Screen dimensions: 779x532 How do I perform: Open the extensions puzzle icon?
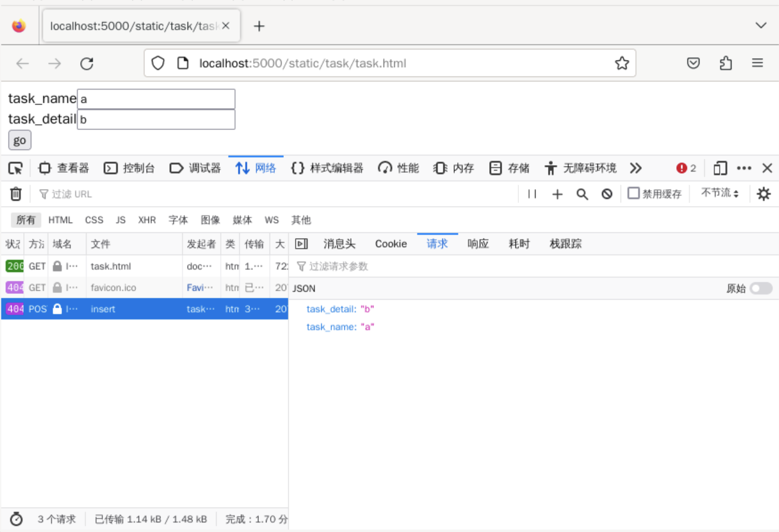(726, 64)
